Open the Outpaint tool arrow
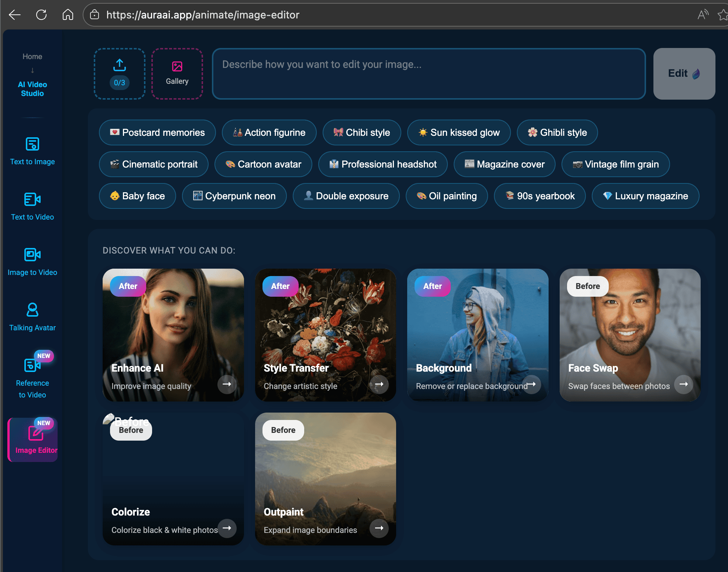Viewport: 728px width, 572px height. coord(379,528)
